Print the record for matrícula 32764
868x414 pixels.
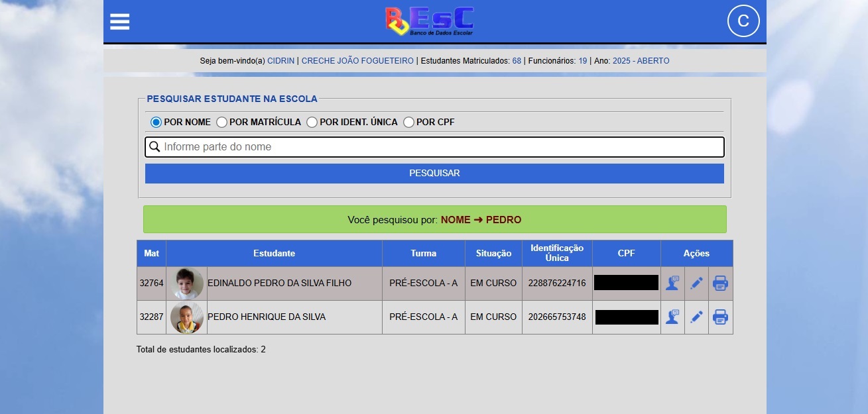pos(720,284)
